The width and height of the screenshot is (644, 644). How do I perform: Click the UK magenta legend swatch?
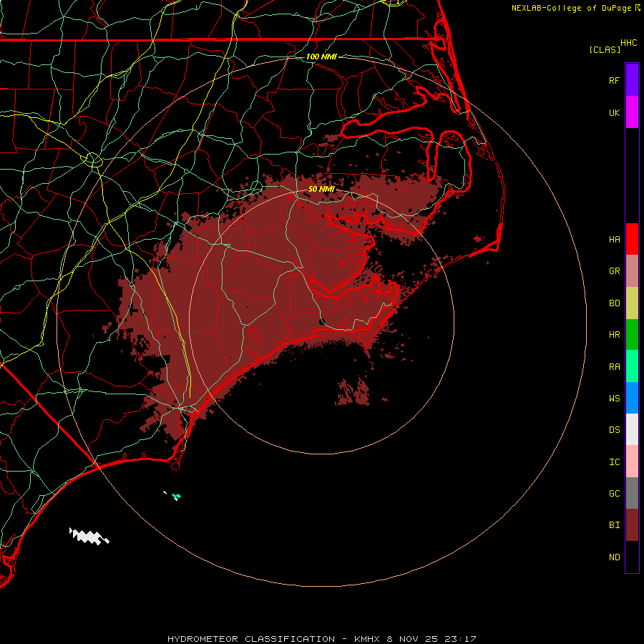(632, 112)
